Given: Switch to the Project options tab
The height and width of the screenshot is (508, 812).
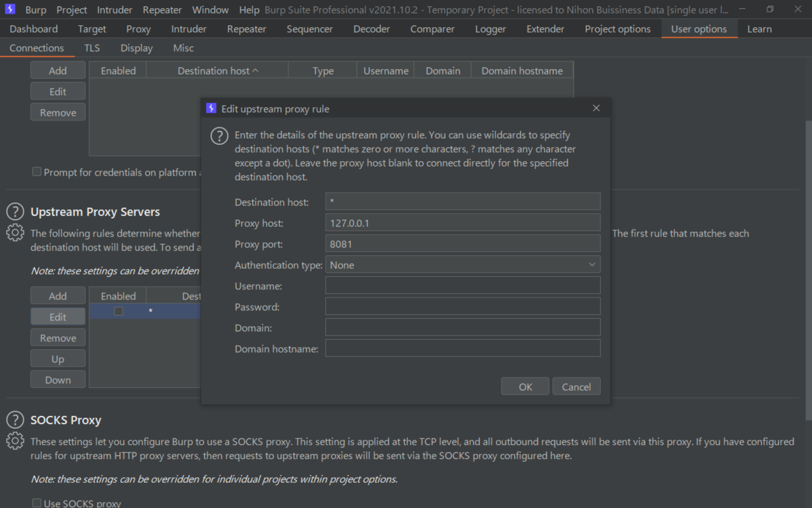Looking at the screenshot, I should coord(618,29).
